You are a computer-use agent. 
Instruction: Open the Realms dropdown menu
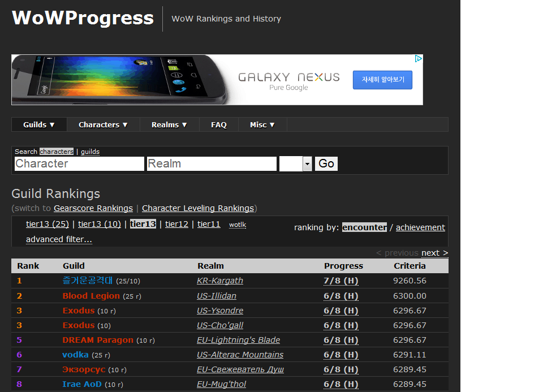click(x=169, y=125)
